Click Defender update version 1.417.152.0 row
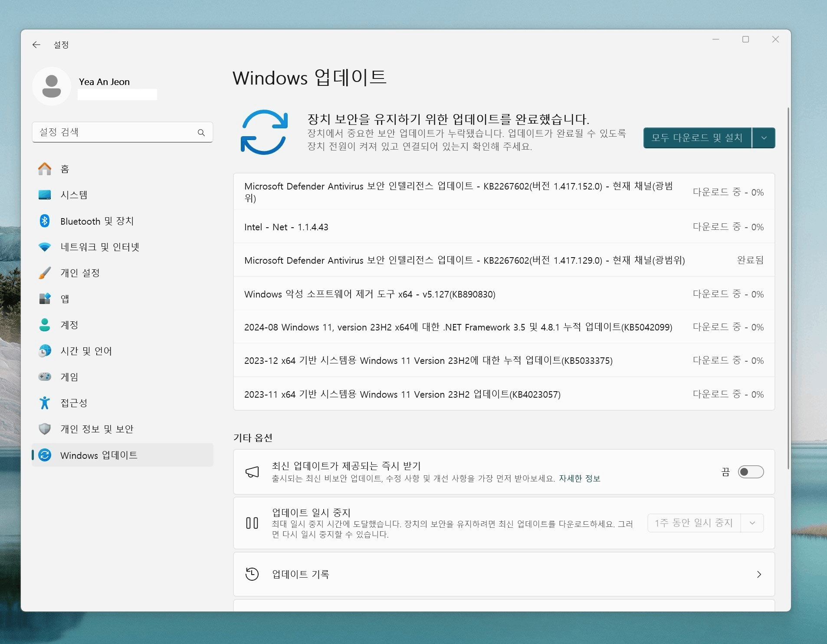 click(x=504, y=192)
